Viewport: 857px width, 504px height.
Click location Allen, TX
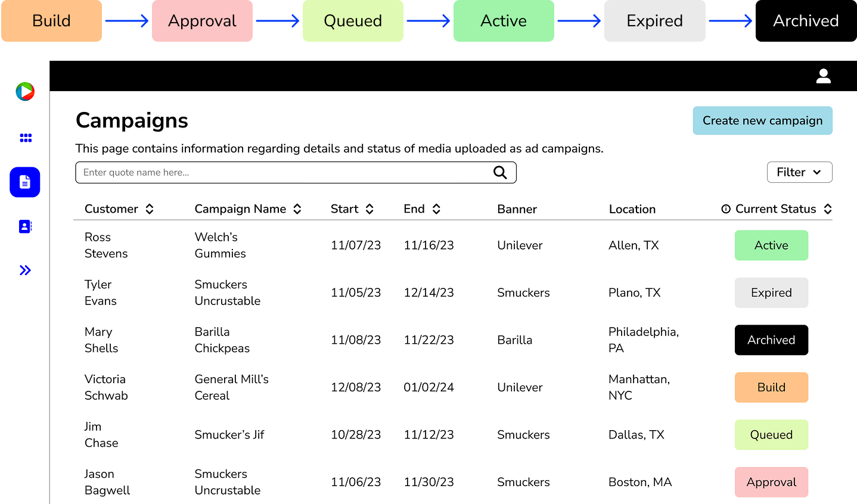(x=634, y=245)
